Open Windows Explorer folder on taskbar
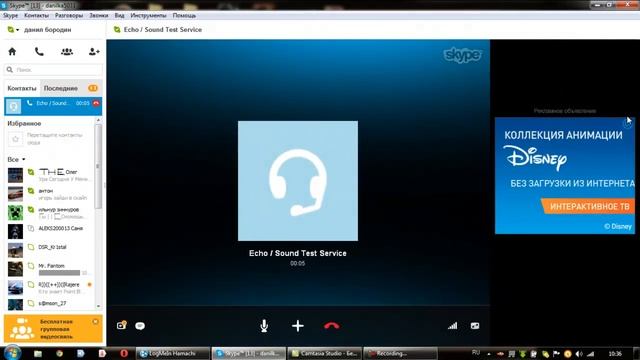The width and height of the screenshot is (640, 360). pos(38,353)
